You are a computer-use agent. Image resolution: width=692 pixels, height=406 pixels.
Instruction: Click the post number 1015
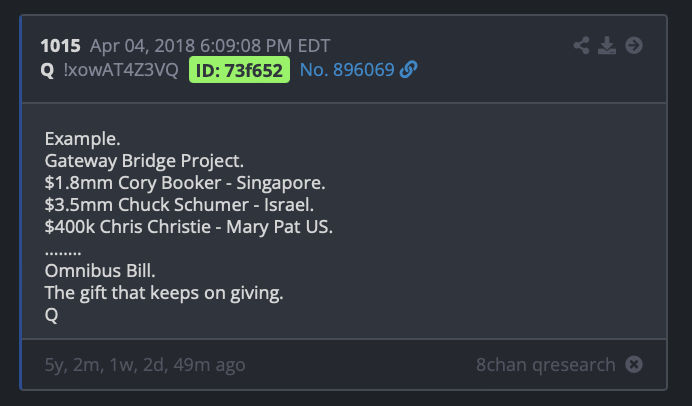tap(60, 46)
